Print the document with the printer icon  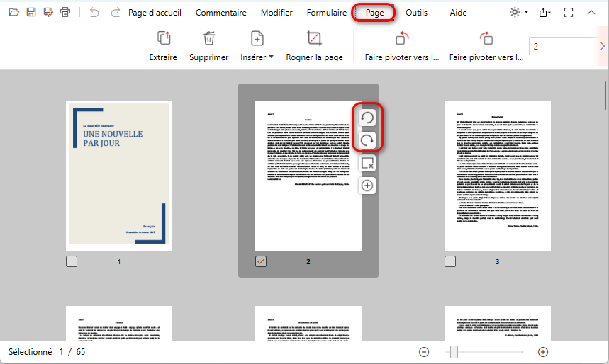click(65, 13)
